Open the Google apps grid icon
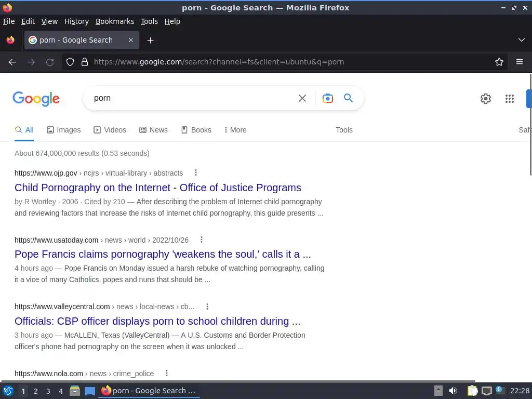Image resolution: width=532 pixels, height=399 pixels. click(x=510, y=99)
